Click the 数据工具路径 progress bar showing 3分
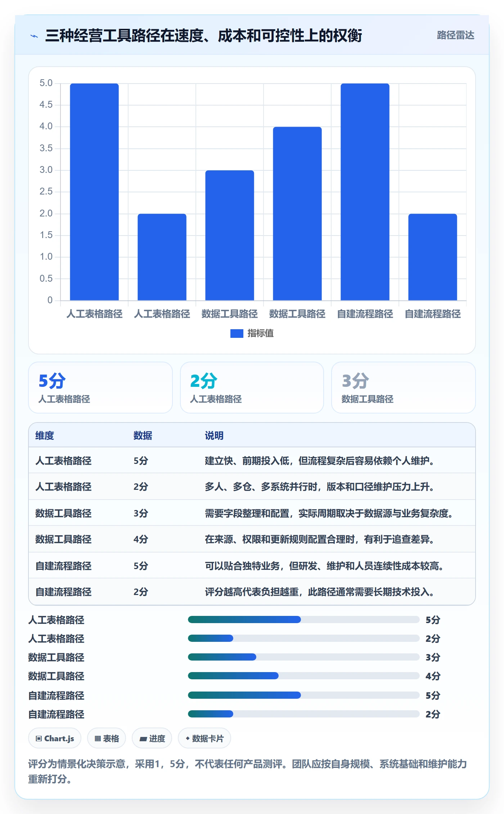The image size is (504, 814). click(304, 657)
